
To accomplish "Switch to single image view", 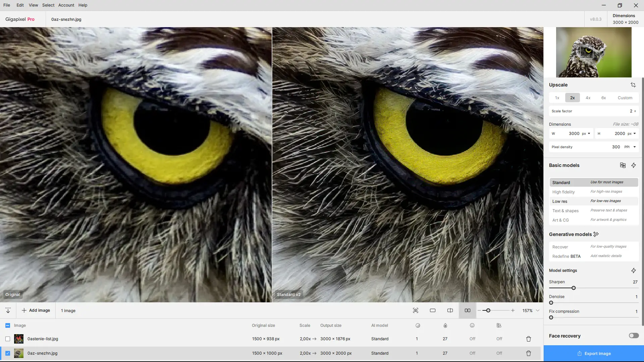I will (x=433, y=310).
